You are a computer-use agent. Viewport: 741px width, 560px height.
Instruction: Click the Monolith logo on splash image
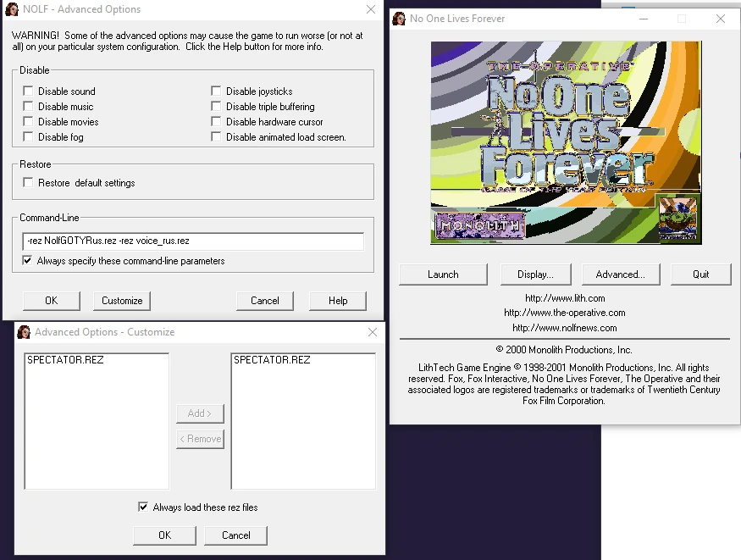(x=479, y=226)
